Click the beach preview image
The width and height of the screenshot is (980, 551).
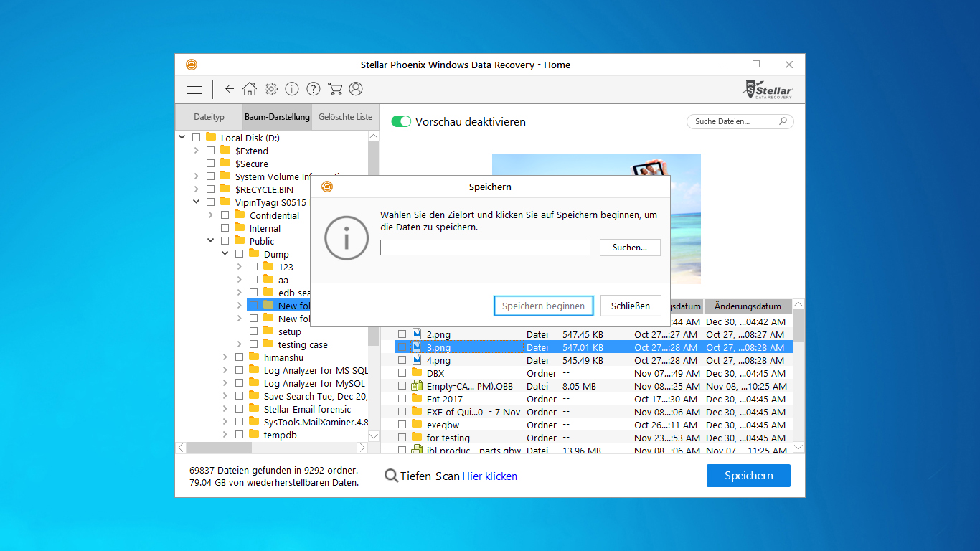coord(596,219)
